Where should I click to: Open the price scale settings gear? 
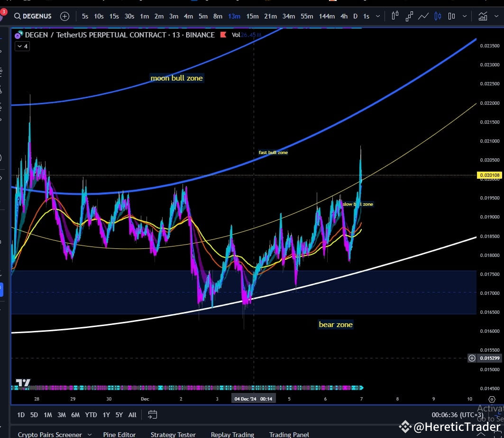[x=493, y=400]
